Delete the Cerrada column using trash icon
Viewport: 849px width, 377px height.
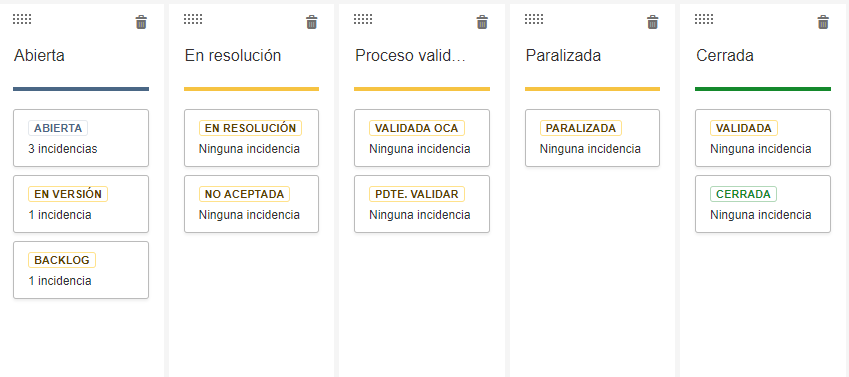pos(823,22)
